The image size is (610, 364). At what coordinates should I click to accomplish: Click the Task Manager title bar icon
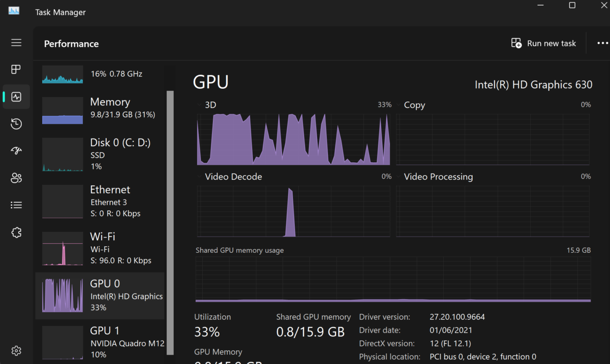(14, 10)
